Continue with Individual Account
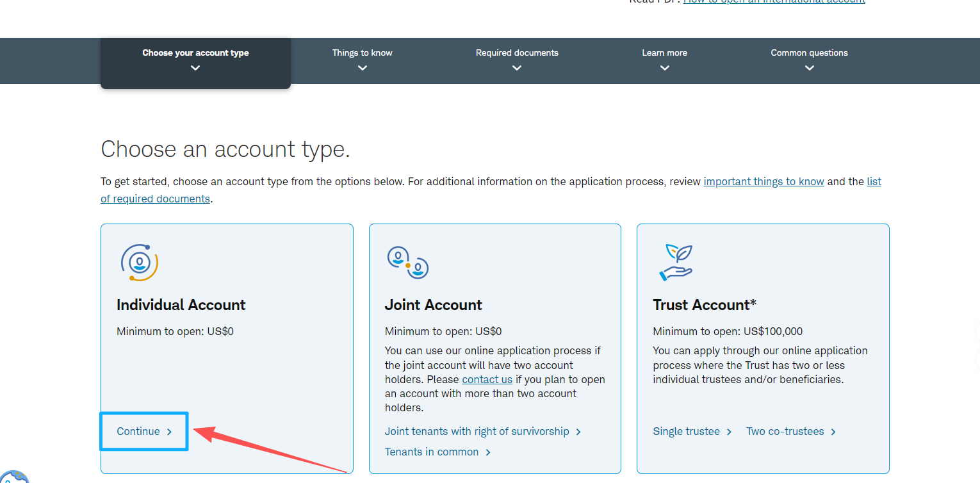The width and height of the screenshot is (980, 483). coord(145,432)
